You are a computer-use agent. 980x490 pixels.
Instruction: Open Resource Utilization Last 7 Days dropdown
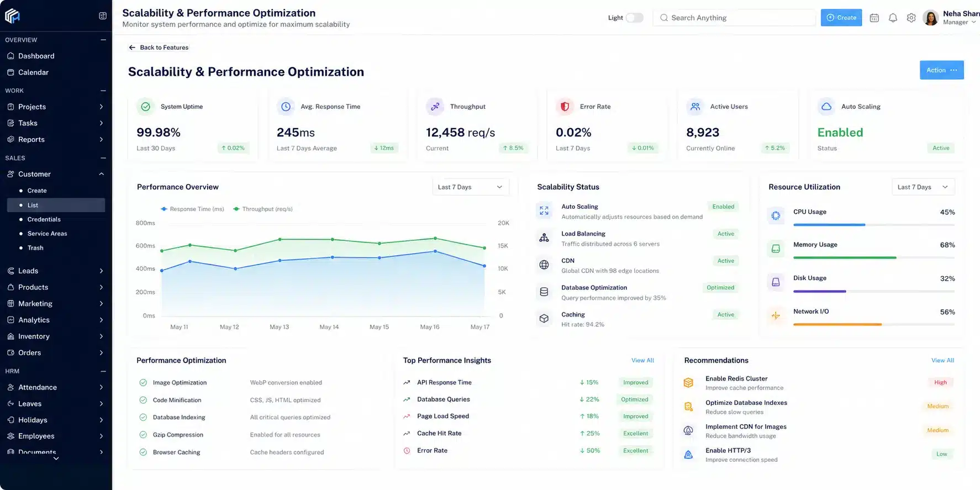(923, 187)
